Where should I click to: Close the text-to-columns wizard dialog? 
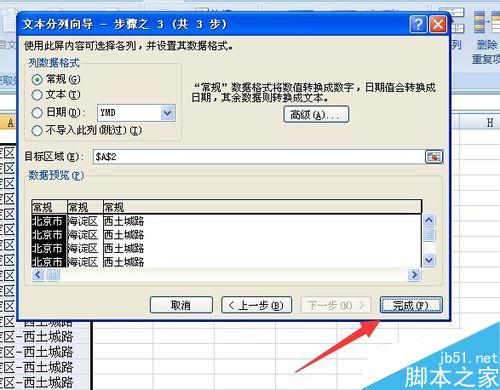[438, 24]
